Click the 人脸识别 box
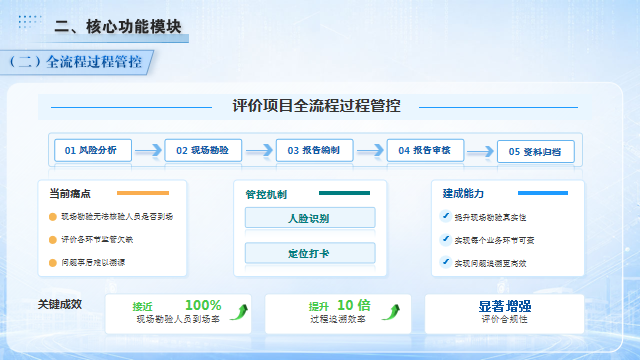The height and width of the screenshot is (360, 640). click(310, 218)
